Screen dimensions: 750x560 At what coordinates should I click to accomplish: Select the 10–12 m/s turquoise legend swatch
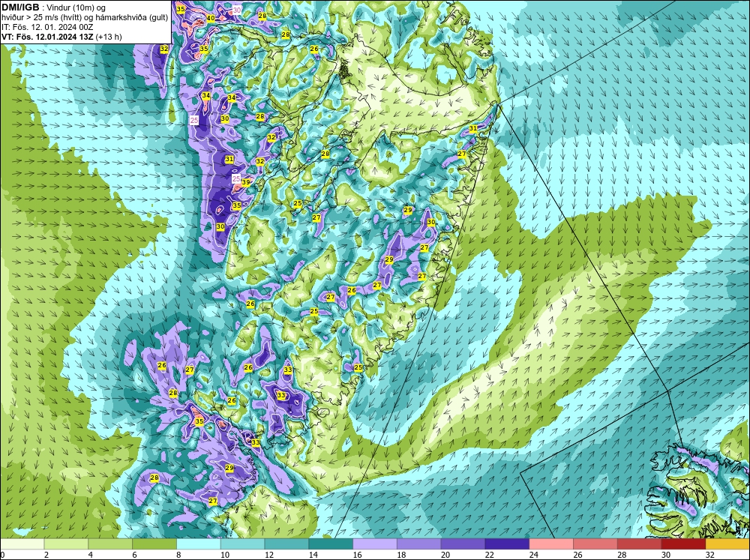click(x=242, y=544)
